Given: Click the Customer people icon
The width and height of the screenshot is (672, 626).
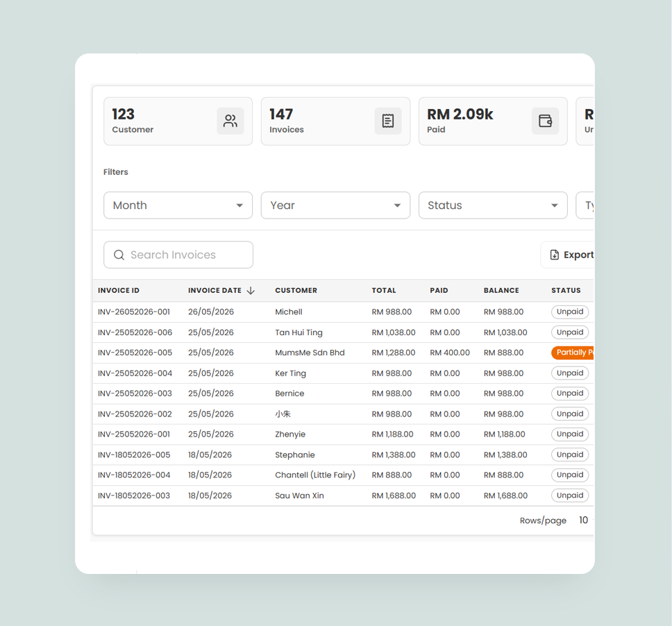Looking at the screenshot, I should [230, 121].
